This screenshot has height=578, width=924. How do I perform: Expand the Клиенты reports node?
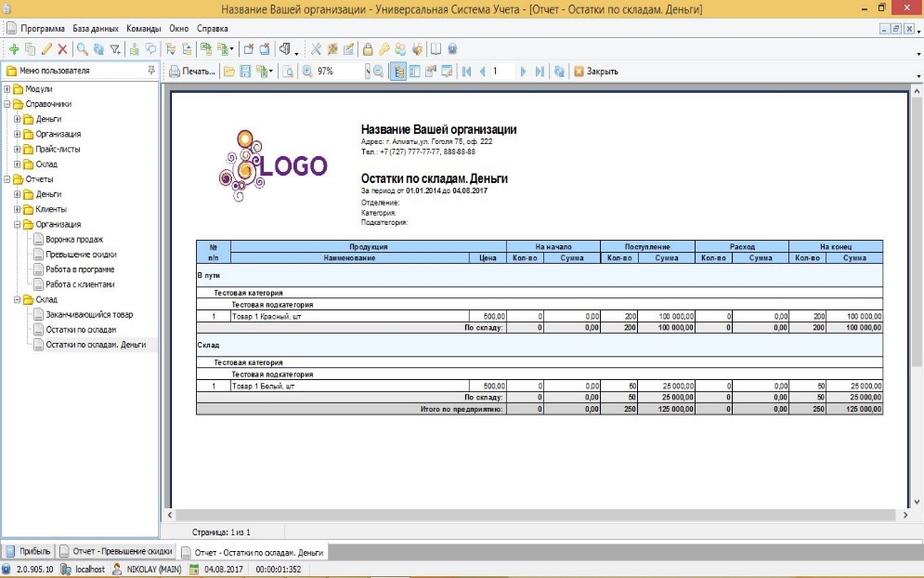click(x=17, y=209)
